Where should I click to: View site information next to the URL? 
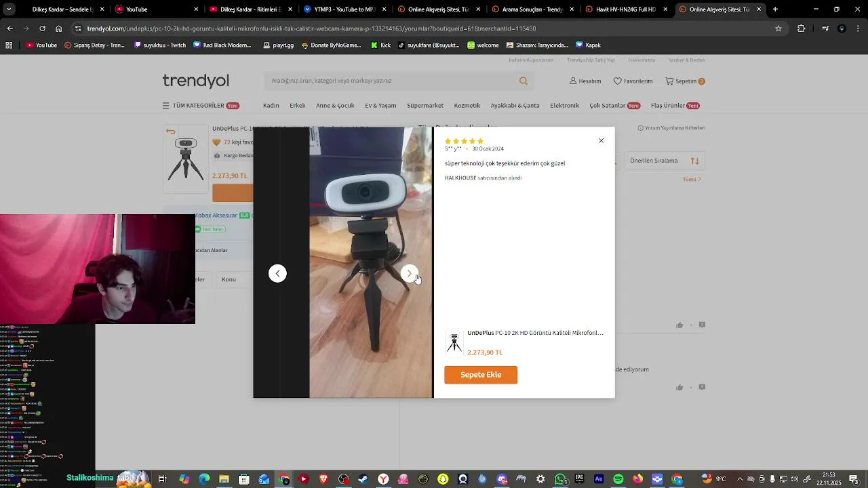point(79,28)
